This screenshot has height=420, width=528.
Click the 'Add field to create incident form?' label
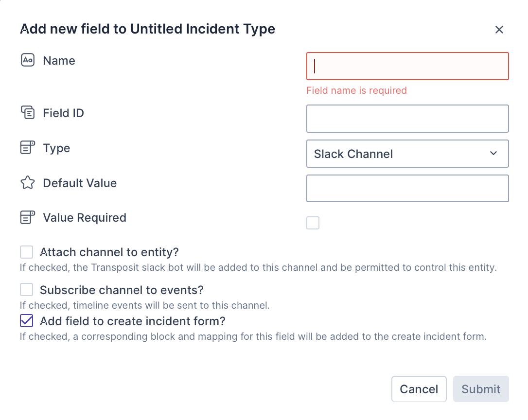click(x=133, y=321)
